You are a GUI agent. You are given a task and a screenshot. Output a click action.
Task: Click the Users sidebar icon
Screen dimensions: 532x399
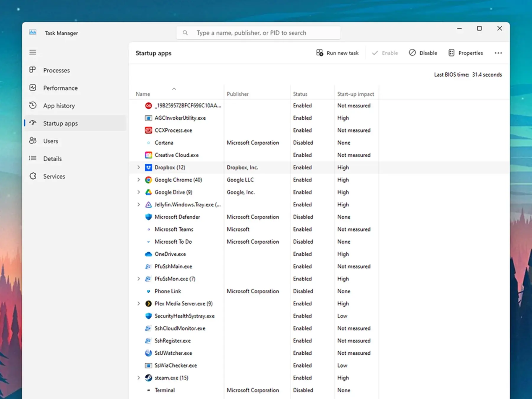(x=33, y=141)
